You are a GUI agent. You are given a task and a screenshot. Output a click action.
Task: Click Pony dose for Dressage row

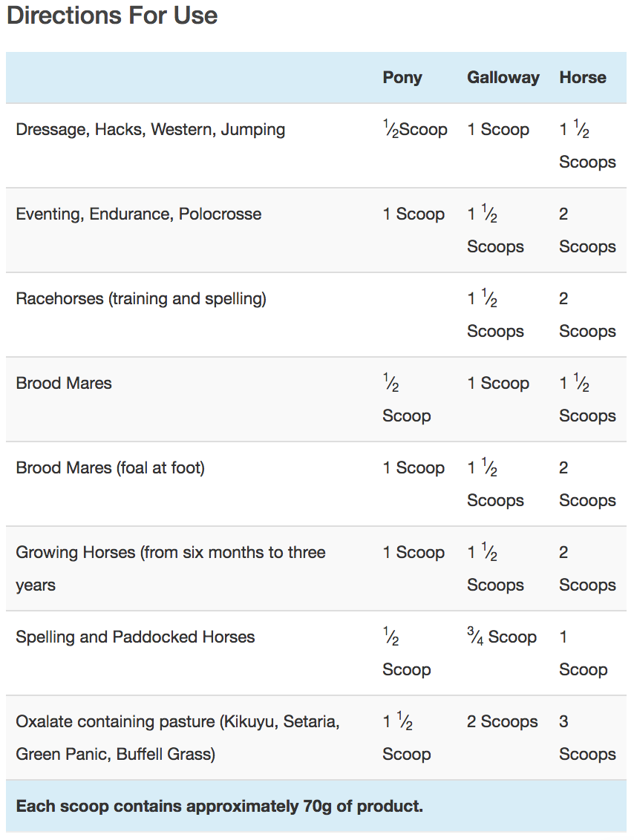[414, 130]
